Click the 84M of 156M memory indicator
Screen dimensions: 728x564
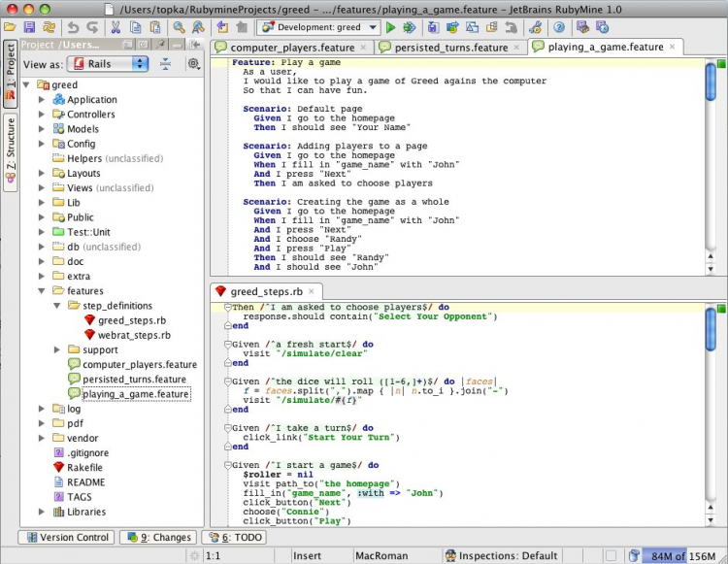tap(680, 556)
